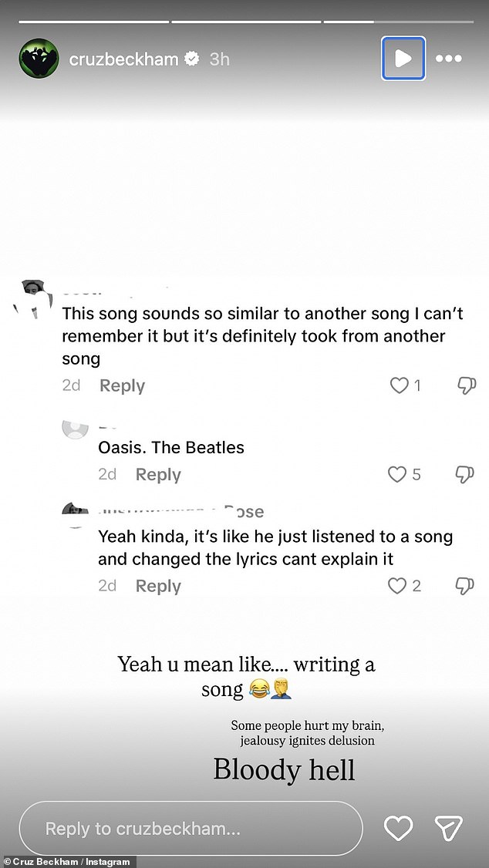Screen dimensions: 489x868
Task: Click the thumbs-down on the Oasis comment
Action: (466, 474)
